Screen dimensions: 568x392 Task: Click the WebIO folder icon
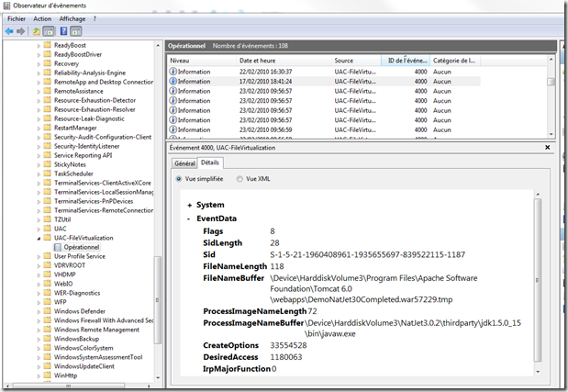(47, 284)
